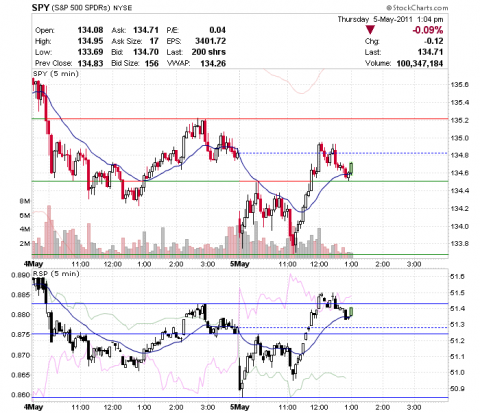Select the Ask Size value 17
The width and height of the screenshot is (480, 413).
coord(154,41)
